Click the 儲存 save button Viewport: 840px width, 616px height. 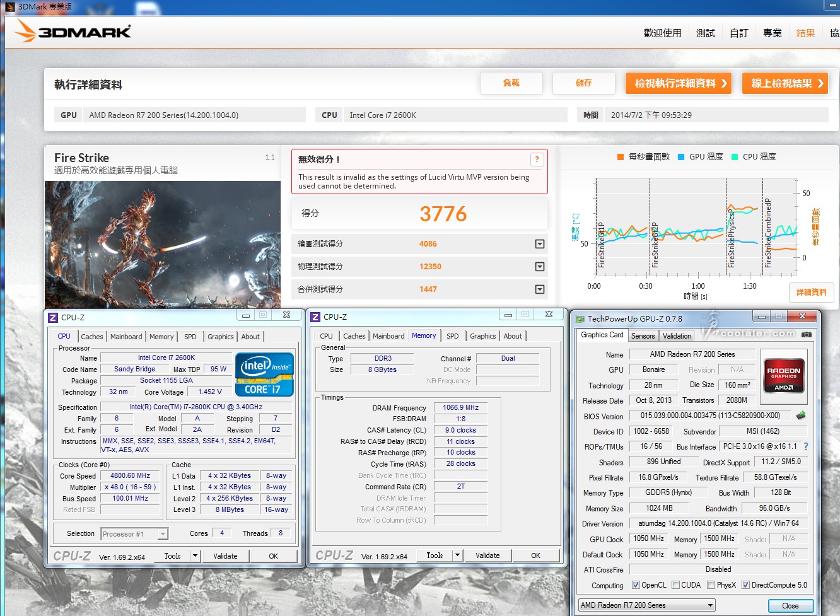(584, 83)
